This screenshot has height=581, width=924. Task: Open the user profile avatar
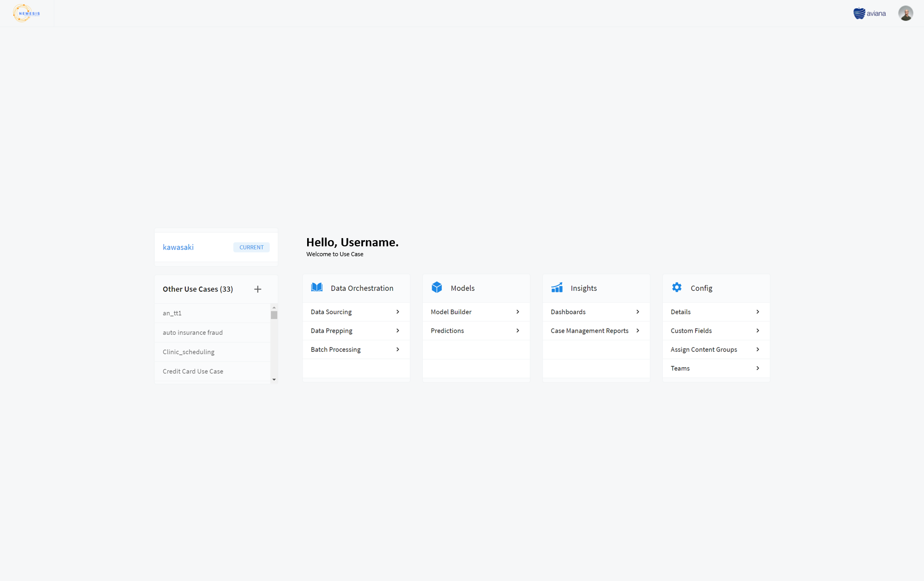click(x=906, y=13)
